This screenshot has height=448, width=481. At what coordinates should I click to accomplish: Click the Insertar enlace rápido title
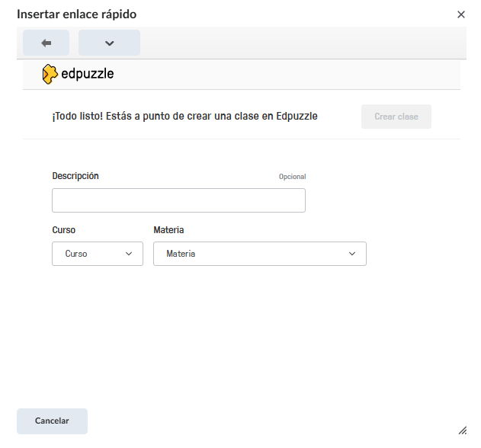point(77,14)
